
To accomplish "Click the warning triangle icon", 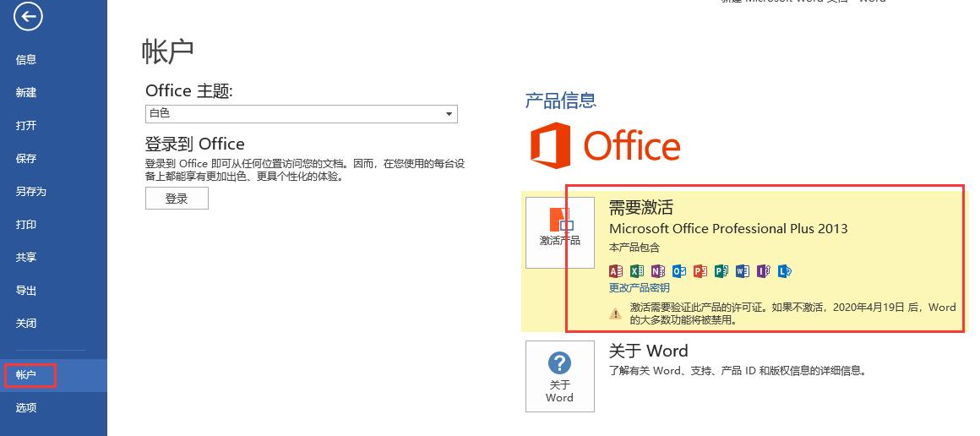I will pos(616,313).
